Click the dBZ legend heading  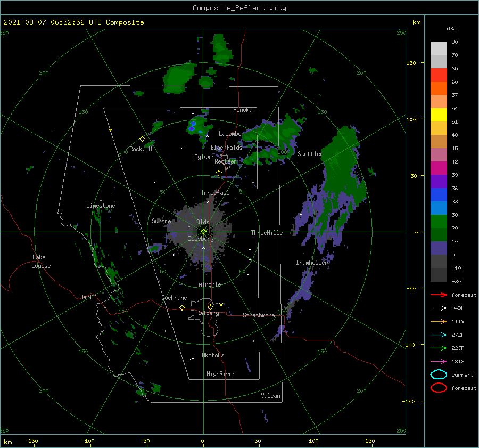click(451, 28)
